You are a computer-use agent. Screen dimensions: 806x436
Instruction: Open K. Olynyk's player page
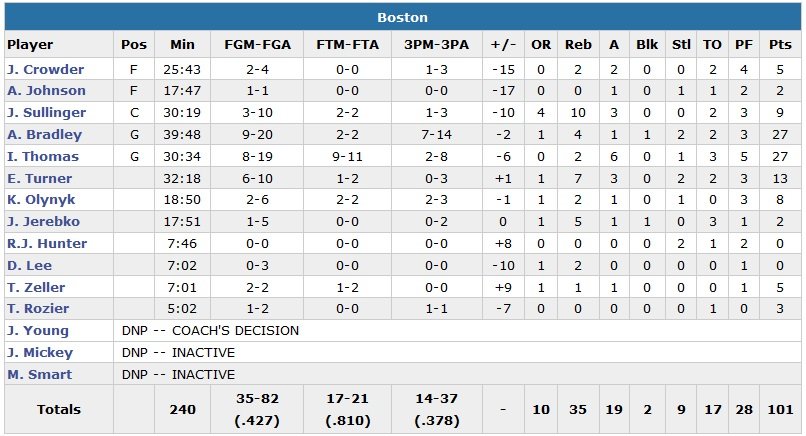click(x=42, y=200)
